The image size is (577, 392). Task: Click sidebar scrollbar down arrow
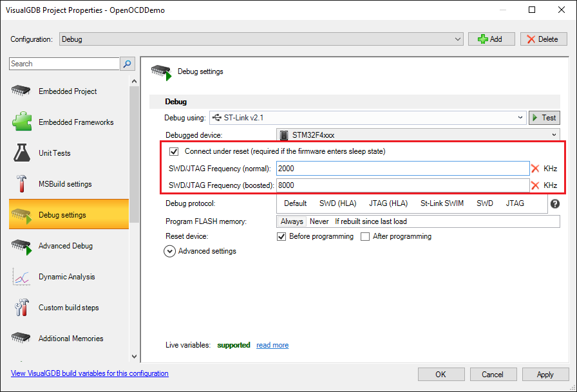pos(134,357)
